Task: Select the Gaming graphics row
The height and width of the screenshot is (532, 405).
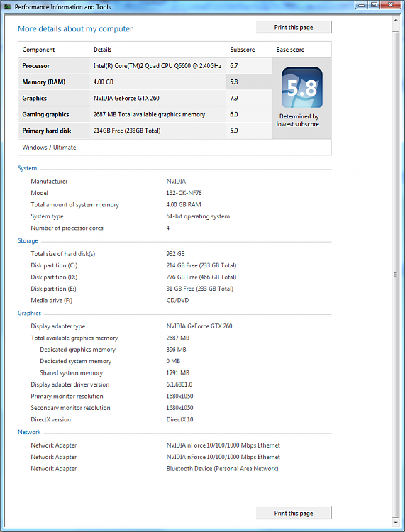Action: (x=145, y=115)
